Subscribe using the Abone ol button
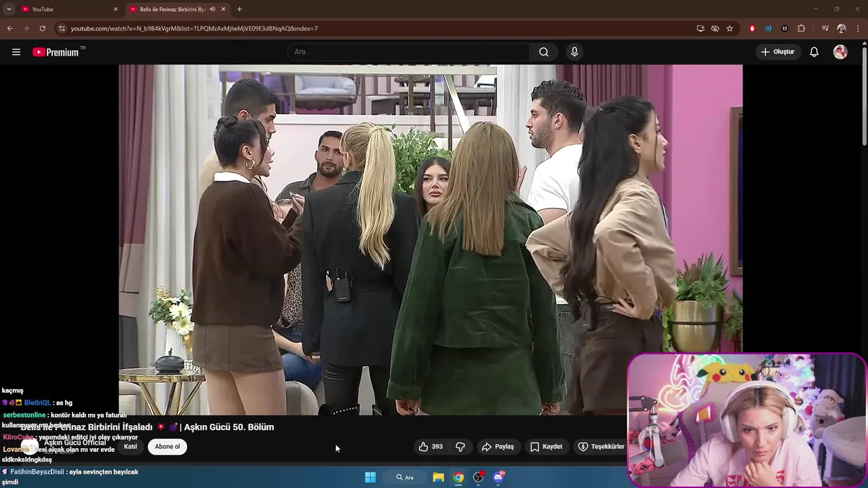Image resolution: width=868 pixels, height=488 pixels. coord(167,447)
